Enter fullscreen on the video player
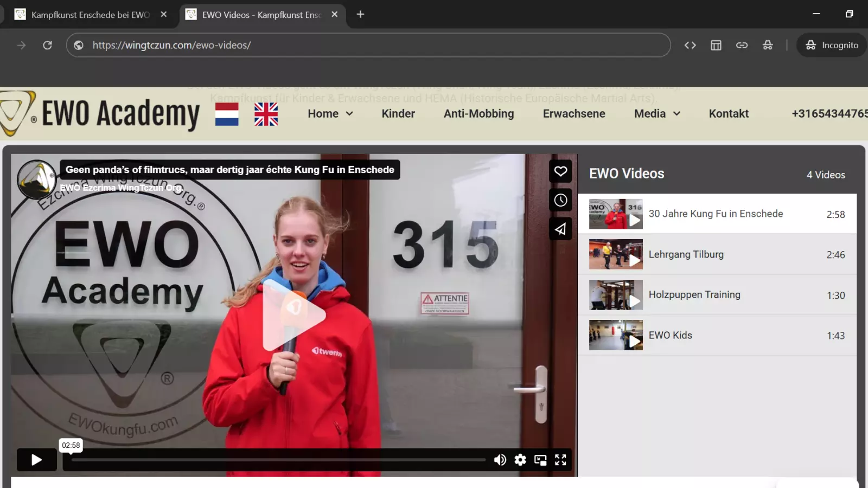Screen dimensions: 868x488 click(x=561, y=459)
